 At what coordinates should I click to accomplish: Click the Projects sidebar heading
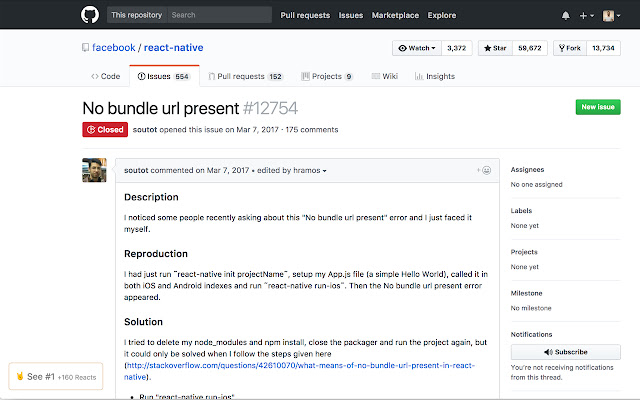[x=524, y=252]
